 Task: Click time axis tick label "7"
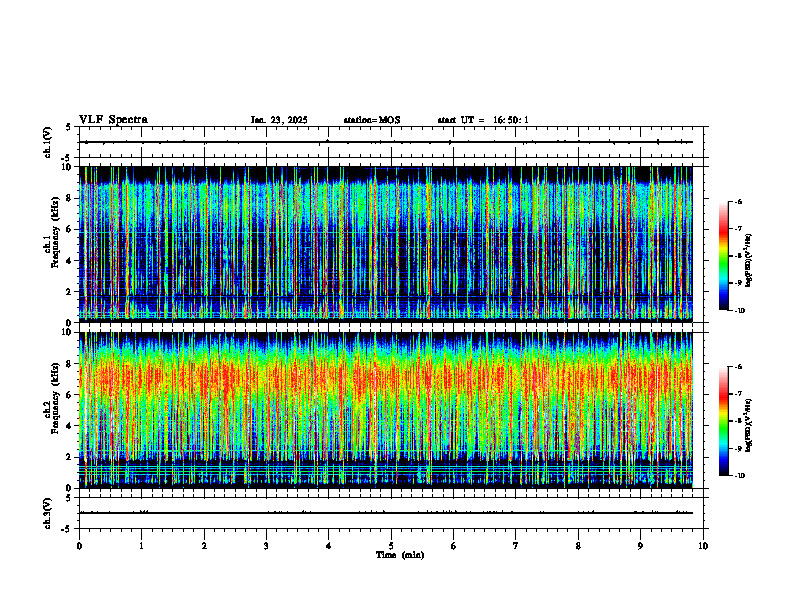tap(516, 546)
